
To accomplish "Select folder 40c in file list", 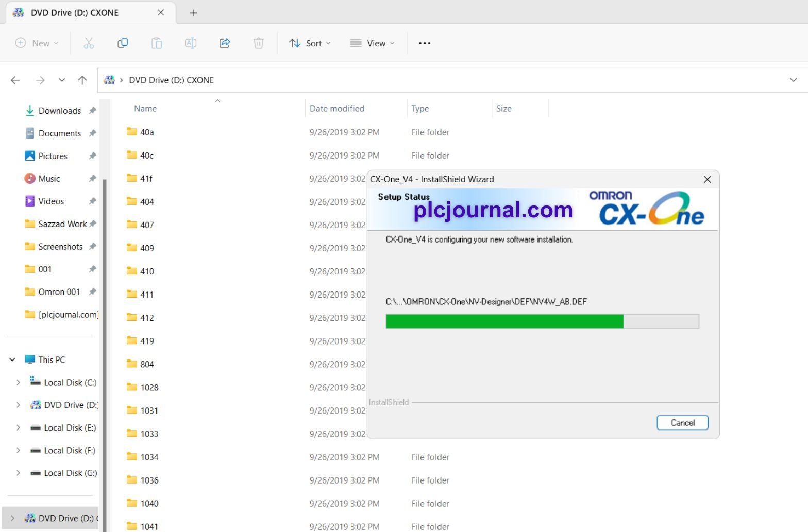I will pyautogui.click(x=147, y=156).
